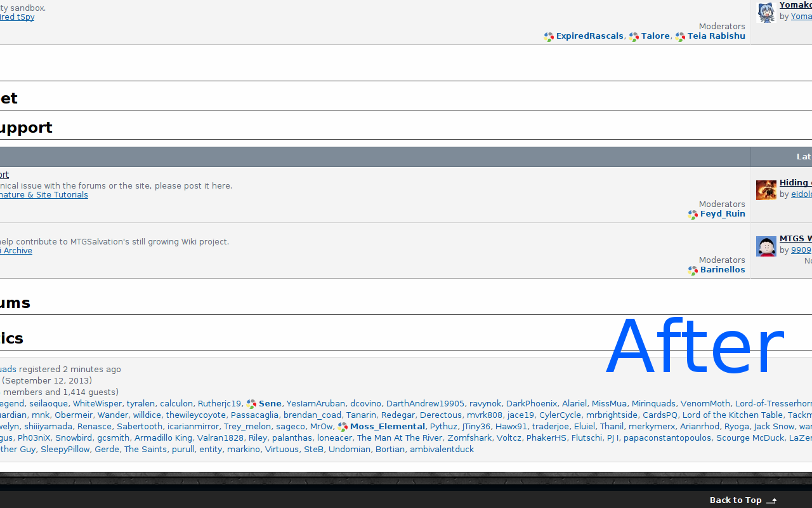Click the Back to Top arrow icon
The height and width of the screenshot is (508, 812).
pyautogui.click(x=772, y=501)
